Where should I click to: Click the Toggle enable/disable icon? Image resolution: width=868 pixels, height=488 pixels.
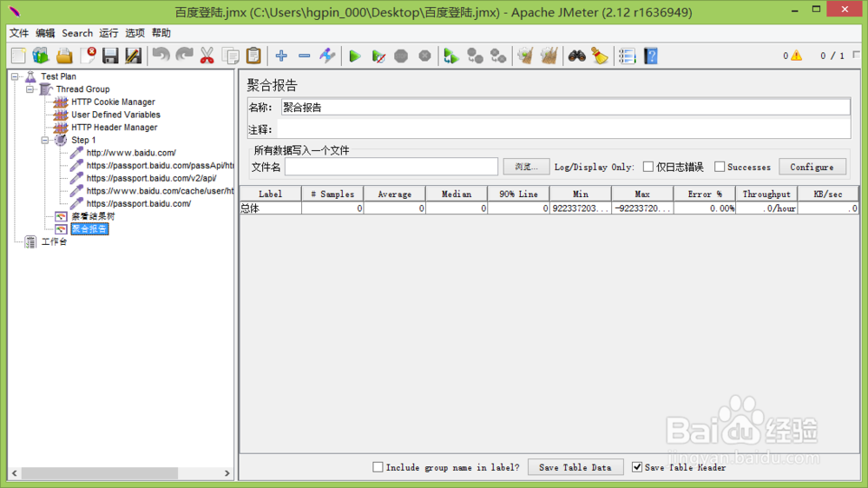(x=327, y=56)
